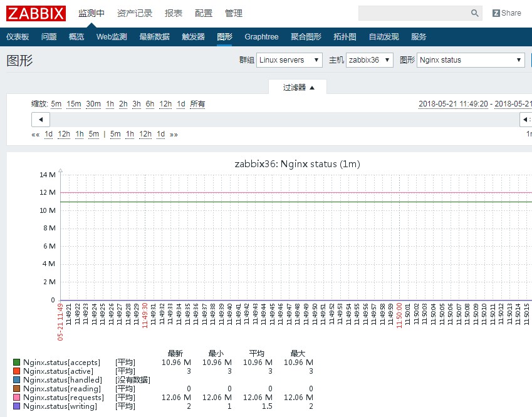Open the 群组 Linux servers dropdown
Screen dimensions: 532x417
289,60
